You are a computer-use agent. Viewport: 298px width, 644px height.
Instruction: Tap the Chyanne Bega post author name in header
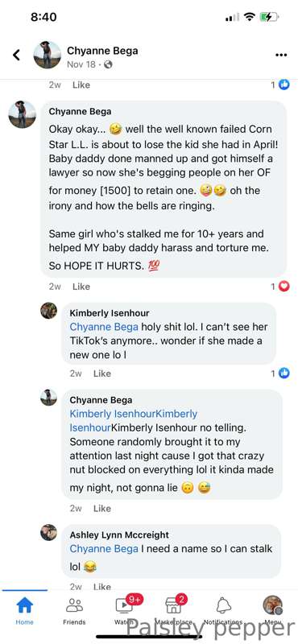pyautogui.click(x=102, y=51)
